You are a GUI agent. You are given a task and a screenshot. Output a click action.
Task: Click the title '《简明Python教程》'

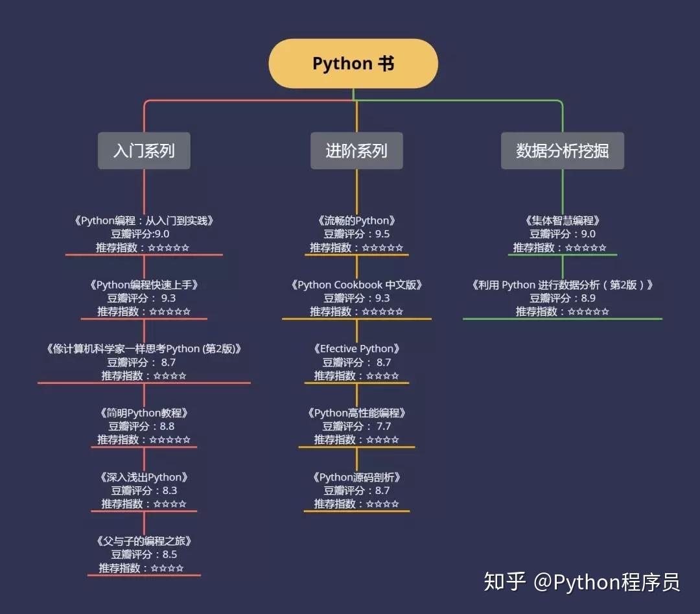144,413
